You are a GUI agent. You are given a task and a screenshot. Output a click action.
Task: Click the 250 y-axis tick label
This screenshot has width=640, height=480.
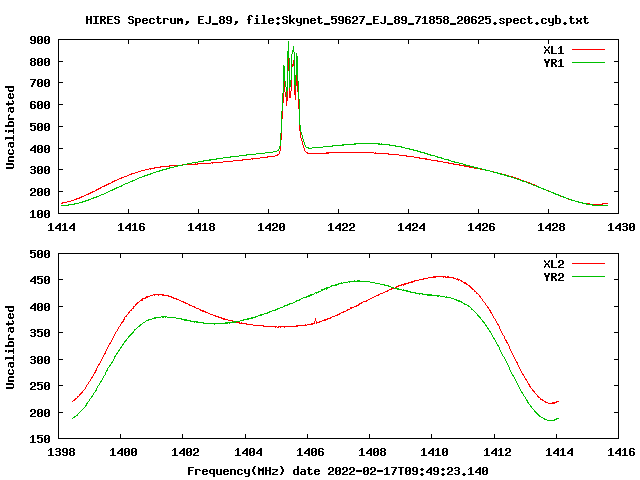[x=40, y=386]
